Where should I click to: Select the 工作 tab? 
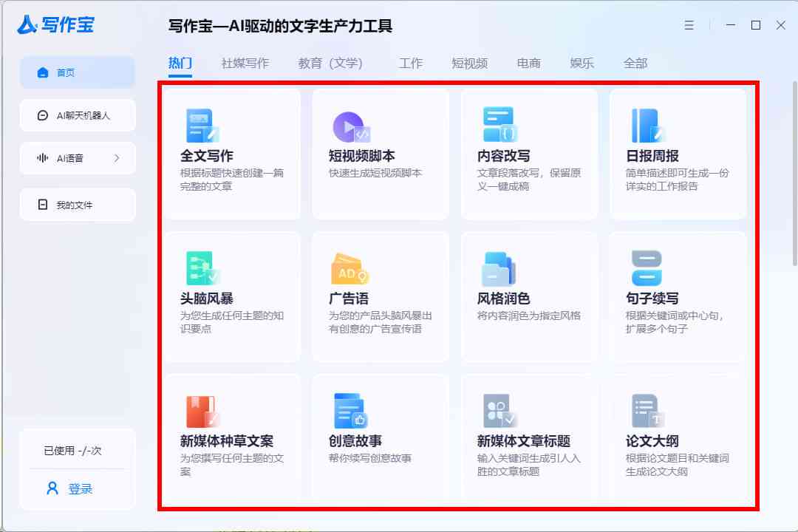(410, 63)
